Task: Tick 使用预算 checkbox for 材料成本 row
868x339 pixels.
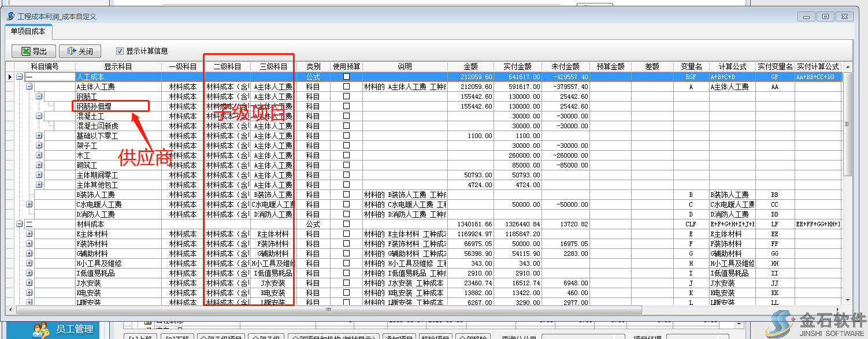Action: (x=346, y=224)
